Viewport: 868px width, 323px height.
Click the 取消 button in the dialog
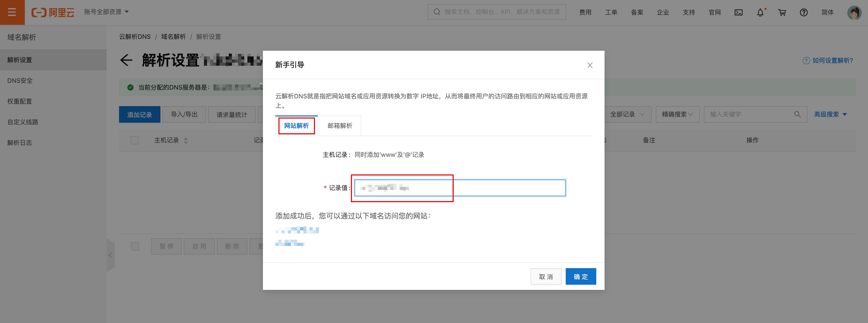pyautogui.click(x=546, y=276)
